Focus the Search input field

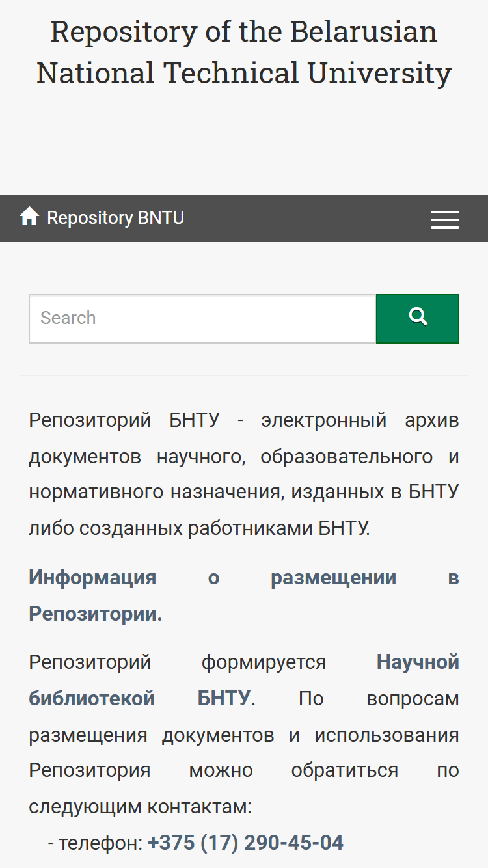(x=202, y=318)
